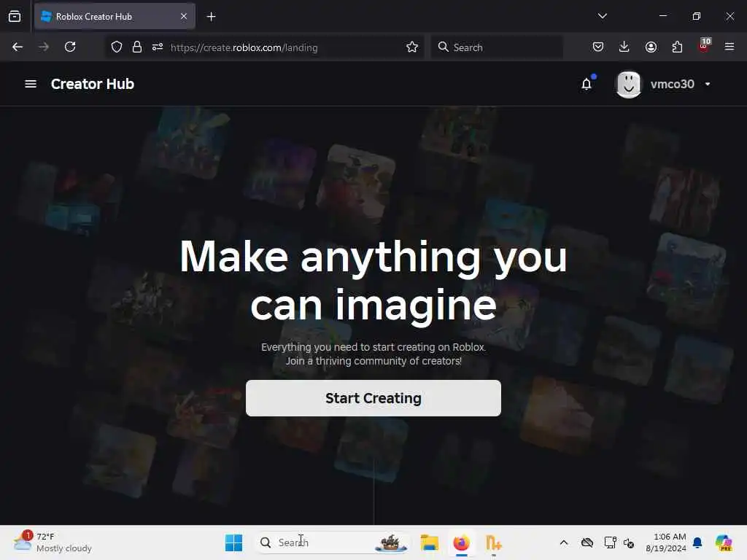Open the Firefox View tab button
The height and width of the screenshot is (560, 747).
[15, 17]
